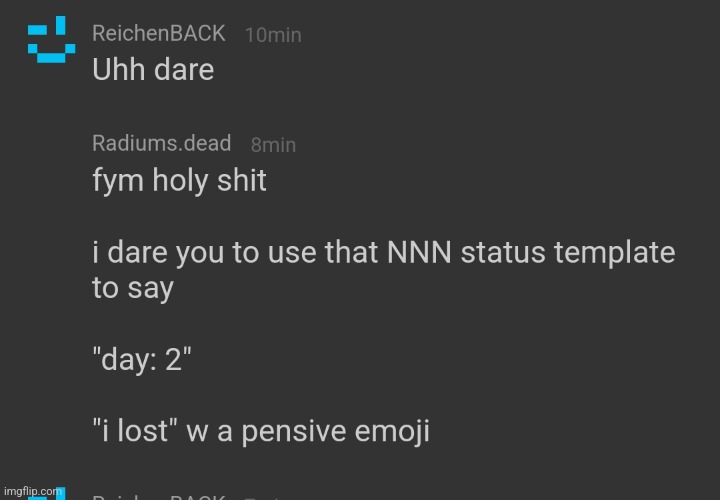Click the "to say" line
Image resolution: width=720 pixels, height=500 pixels.
click(x=132, y=289)
